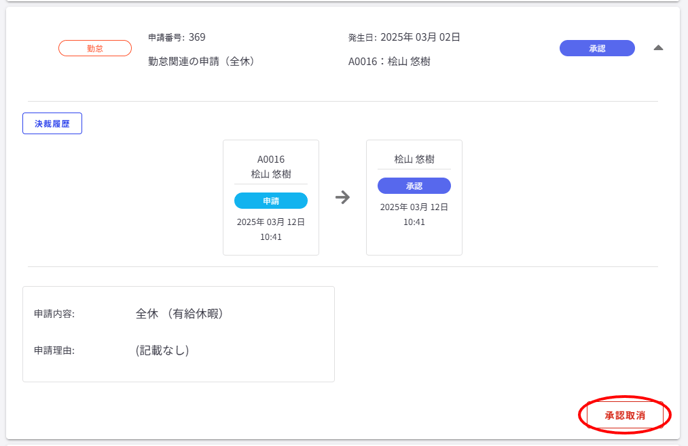This screenshot has width=688, height=446.
Task: Open the 決裁履歴 button
Action: (x=52, y=123)
